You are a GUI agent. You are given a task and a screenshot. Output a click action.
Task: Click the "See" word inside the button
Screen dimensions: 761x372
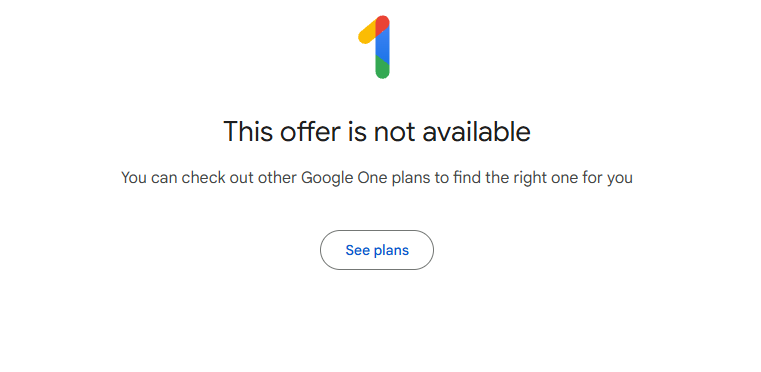click(x=358, y=251)
